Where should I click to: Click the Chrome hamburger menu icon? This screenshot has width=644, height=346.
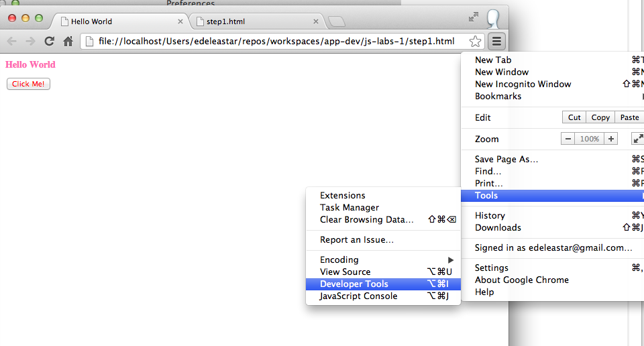point(496,42)
